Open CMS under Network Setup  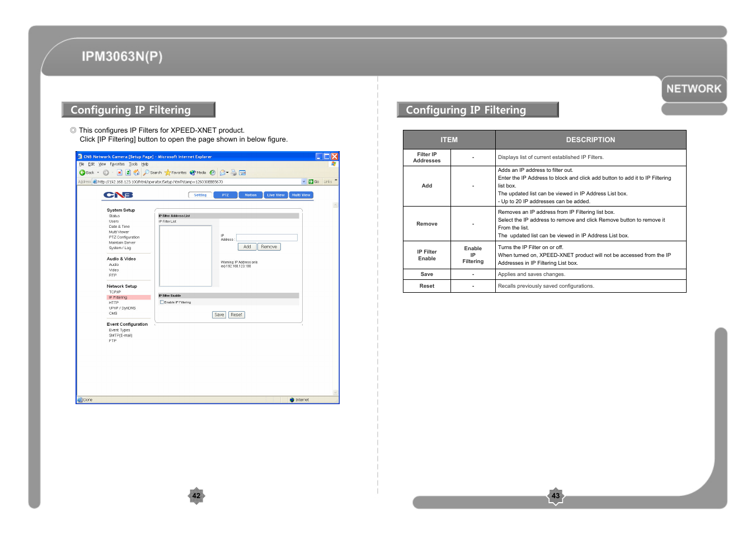[x=113, y=313]
